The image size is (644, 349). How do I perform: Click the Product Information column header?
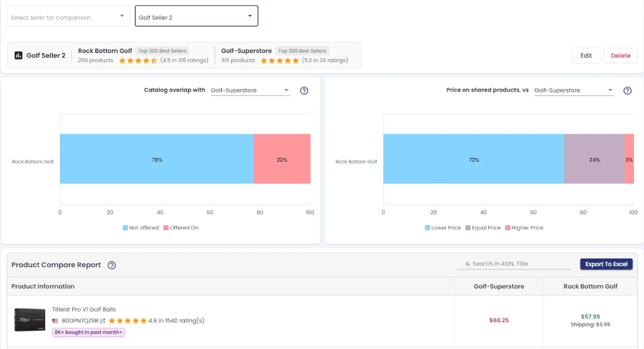point(43,286)
